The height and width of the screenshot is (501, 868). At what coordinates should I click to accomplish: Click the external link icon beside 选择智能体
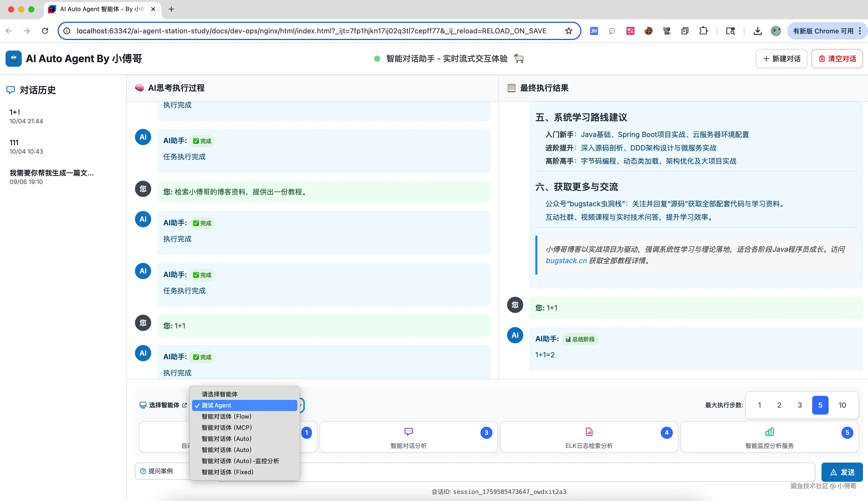coord(185,405)
